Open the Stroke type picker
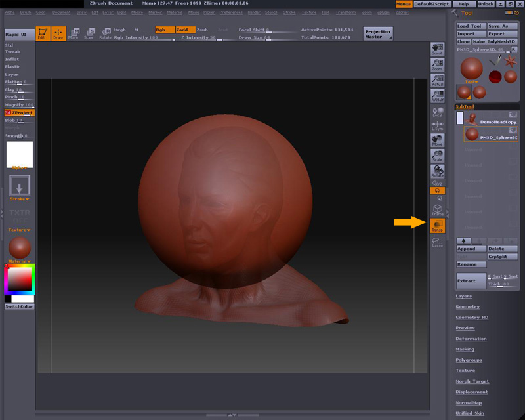Image resolution: width=525 pixels, height=420 pixels. 19,184
